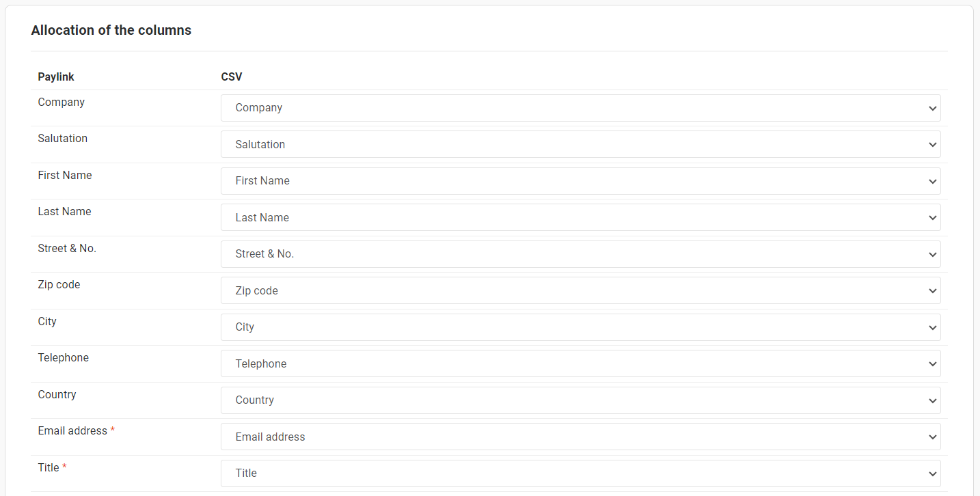Click the chevron arrow of Country dropdown

coord(933,400)
